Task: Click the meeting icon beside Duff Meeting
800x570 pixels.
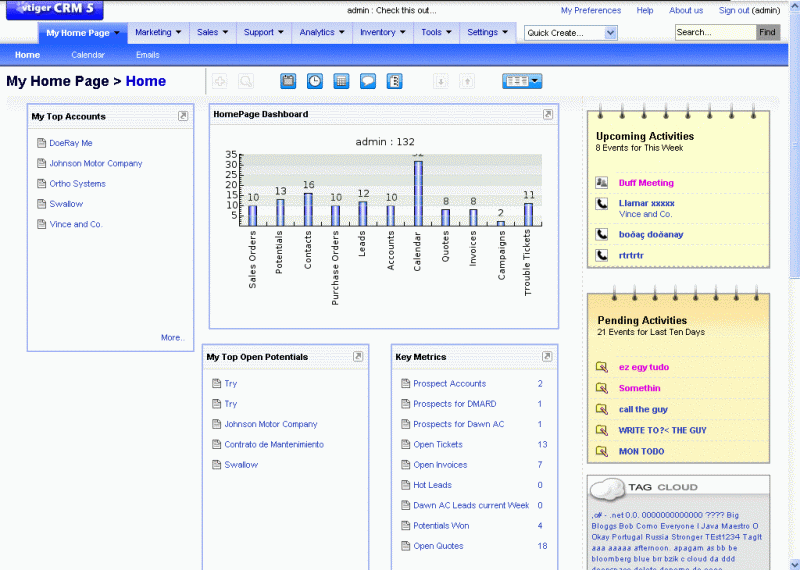Action: 602,183
